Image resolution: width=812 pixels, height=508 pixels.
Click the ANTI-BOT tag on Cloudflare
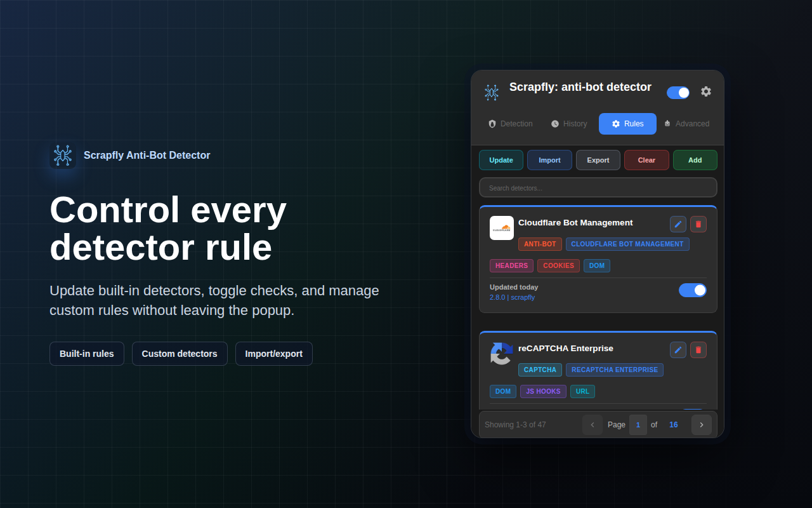click(540, 244)
